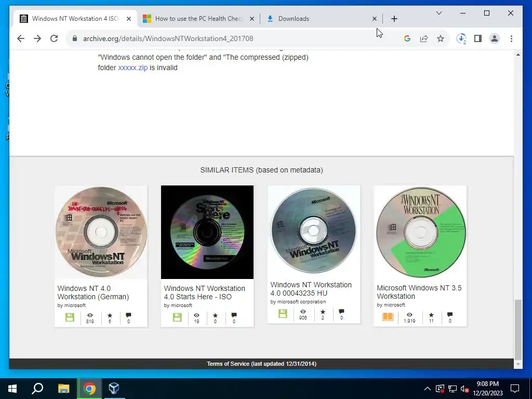Open Microsoft Windows NT 3.5 Workstation thumbnail

click(x=420, y=232)
